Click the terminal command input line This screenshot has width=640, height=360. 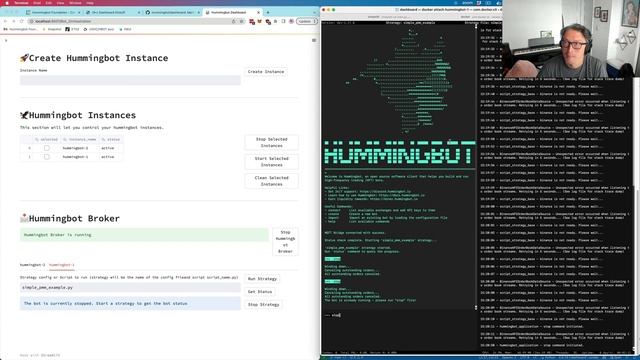tap(399, 315)
